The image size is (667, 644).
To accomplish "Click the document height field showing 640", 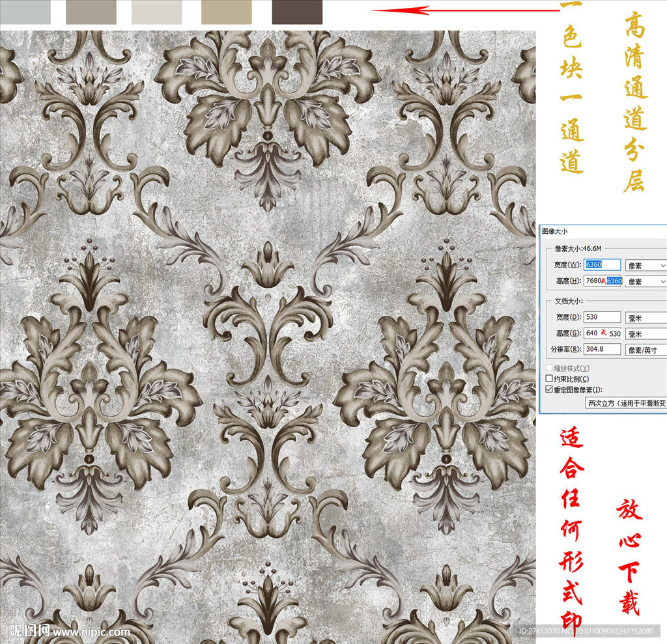I will point(602,333).
